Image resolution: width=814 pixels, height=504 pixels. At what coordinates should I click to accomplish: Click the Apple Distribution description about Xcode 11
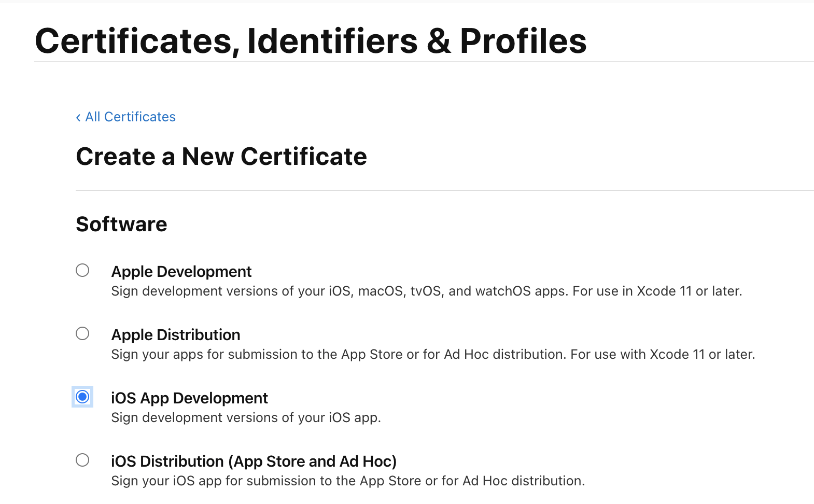coord(433,355)
